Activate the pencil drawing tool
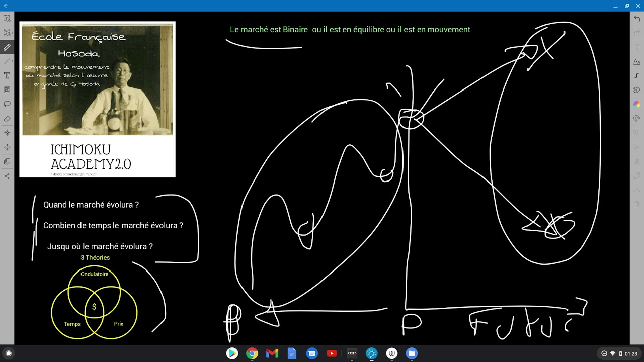This screenshot has height=362, width=644. (x=7, y=47)
